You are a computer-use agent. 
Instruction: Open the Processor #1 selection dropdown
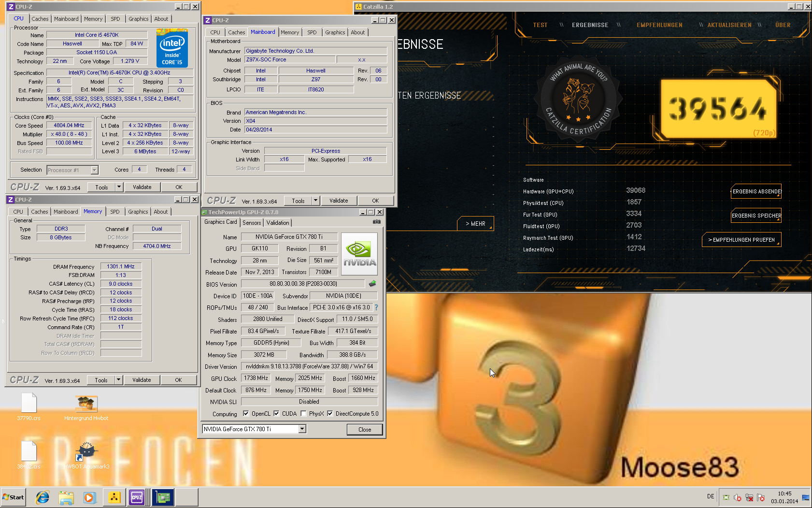click(95, 170)
